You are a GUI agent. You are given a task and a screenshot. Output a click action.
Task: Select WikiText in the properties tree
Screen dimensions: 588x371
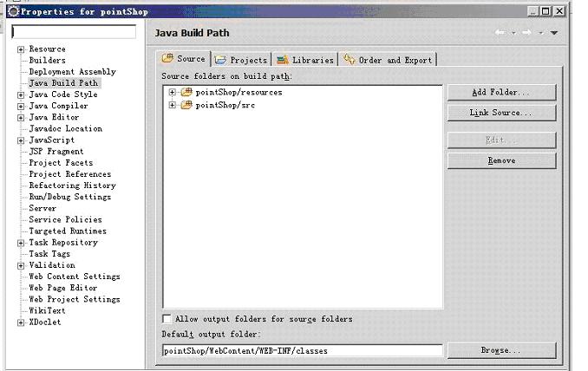pyautogui.click(x=47, y=310)
